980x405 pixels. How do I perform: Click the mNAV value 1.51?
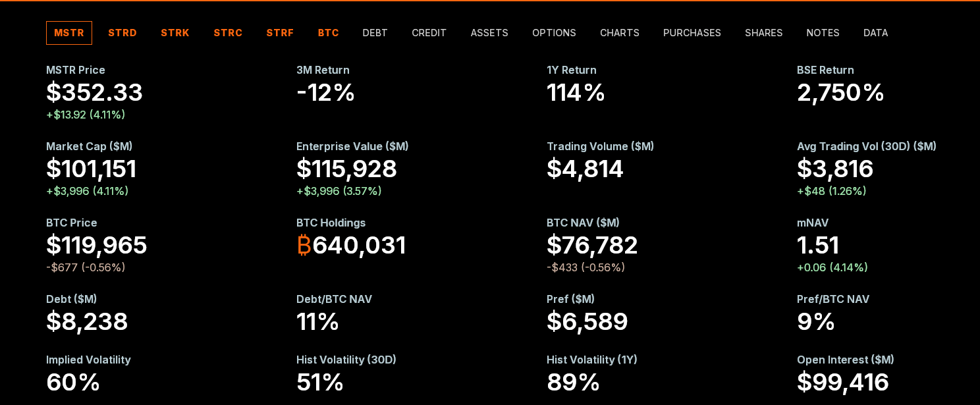click(817, 246)
